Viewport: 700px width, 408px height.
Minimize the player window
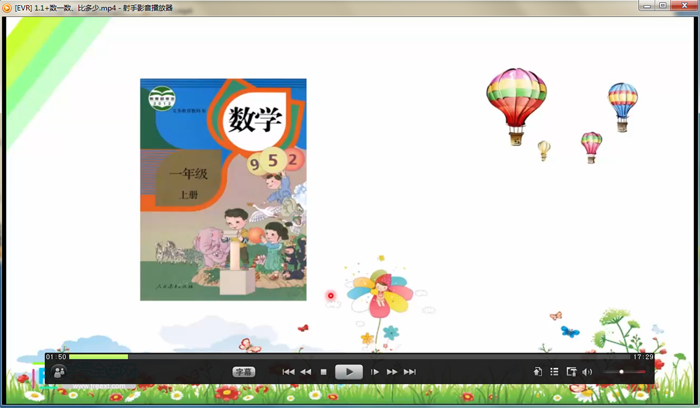[x=647, y=6]
